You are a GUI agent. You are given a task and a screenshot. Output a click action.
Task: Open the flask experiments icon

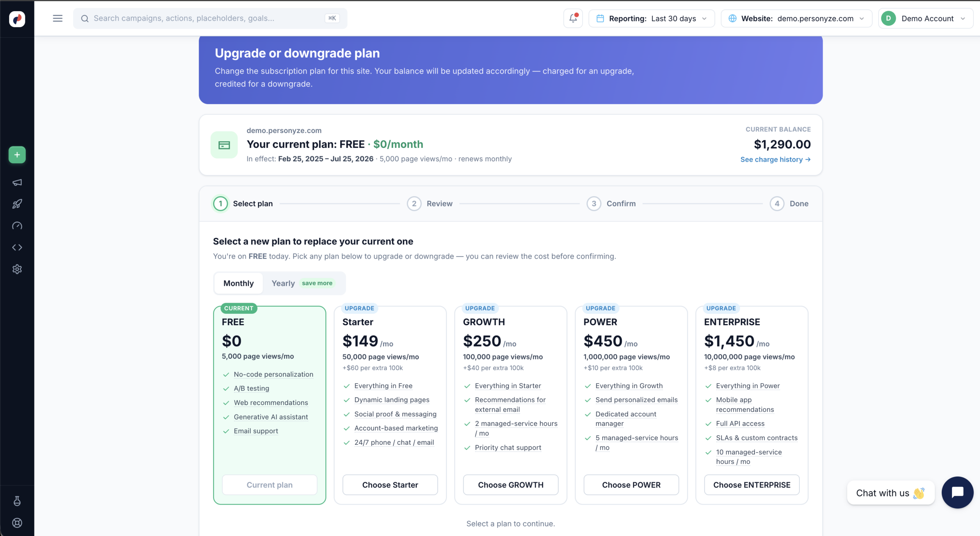click(17, 501)
